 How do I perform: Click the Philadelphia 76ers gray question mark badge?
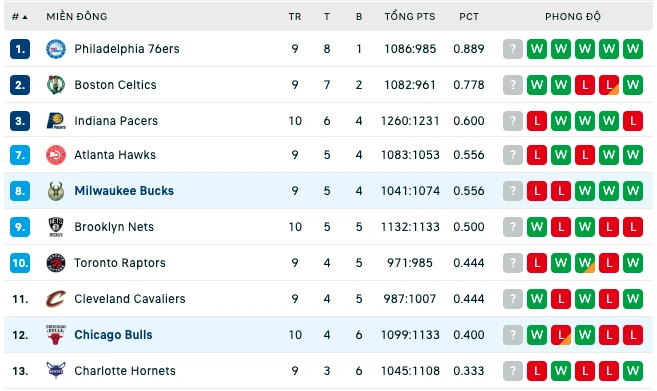(513, 49)
